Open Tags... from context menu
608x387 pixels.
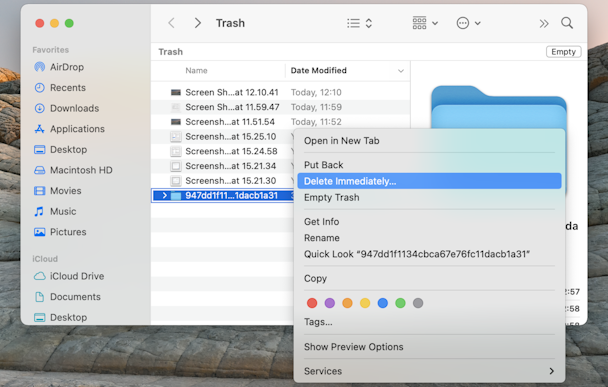(318, 322)
